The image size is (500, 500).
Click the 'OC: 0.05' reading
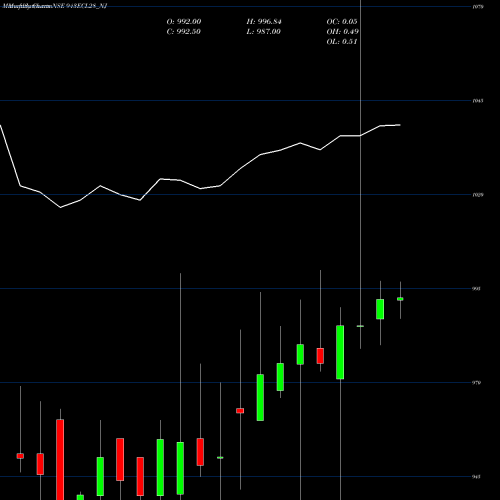pyautogui.click(x=342, y=22)
